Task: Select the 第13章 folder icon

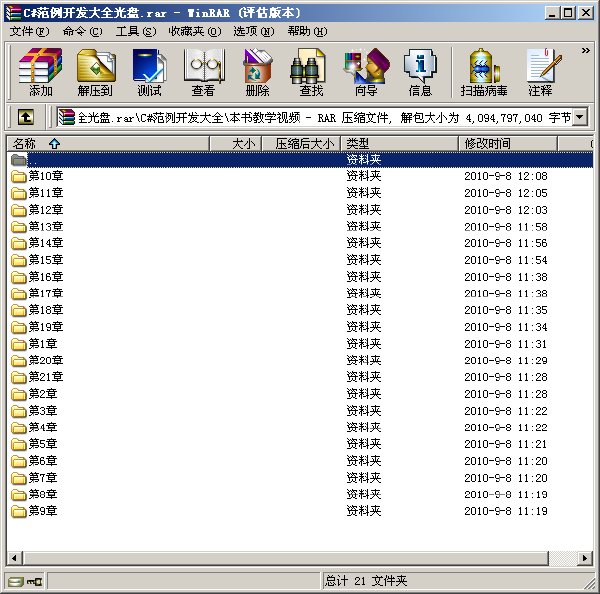Action: (18, 227)
